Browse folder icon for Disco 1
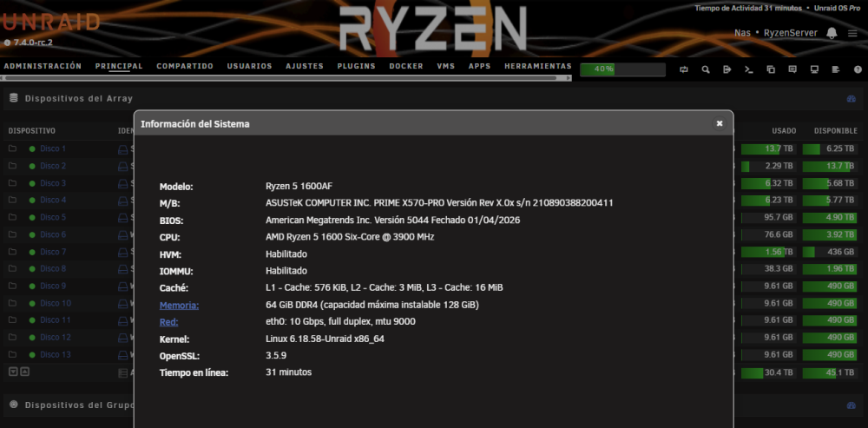 (12, 148)
